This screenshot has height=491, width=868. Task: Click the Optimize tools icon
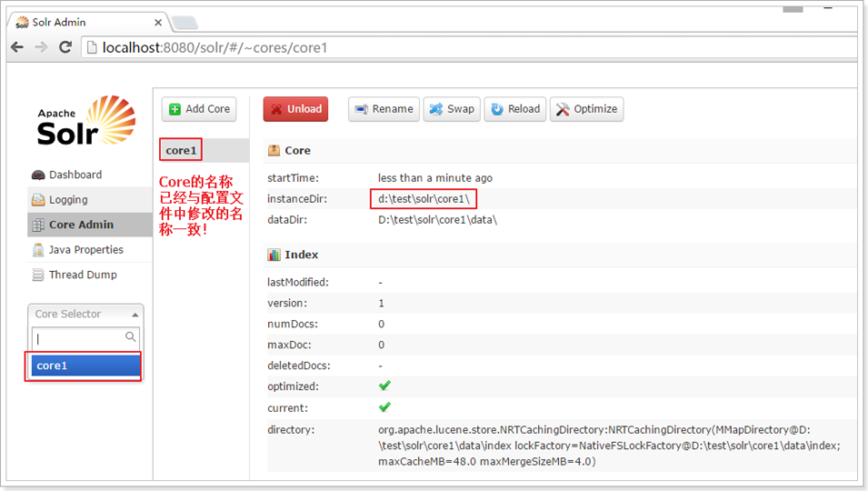[x=563, y=109]
